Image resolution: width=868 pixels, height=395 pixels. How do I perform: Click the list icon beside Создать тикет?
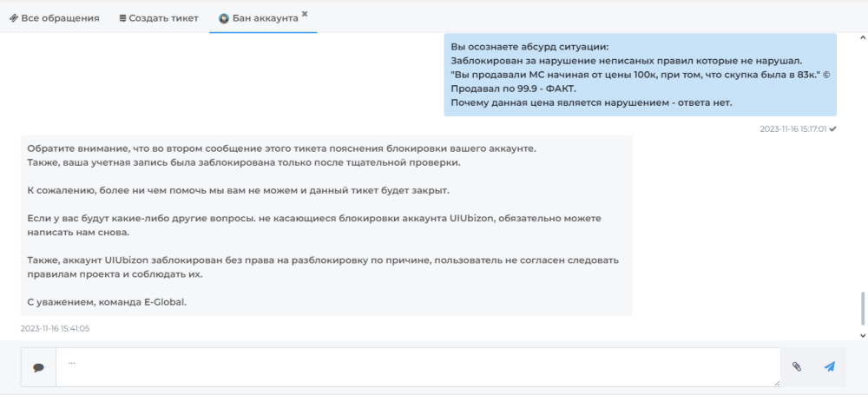pyautogui.click(x=123, y=18)
